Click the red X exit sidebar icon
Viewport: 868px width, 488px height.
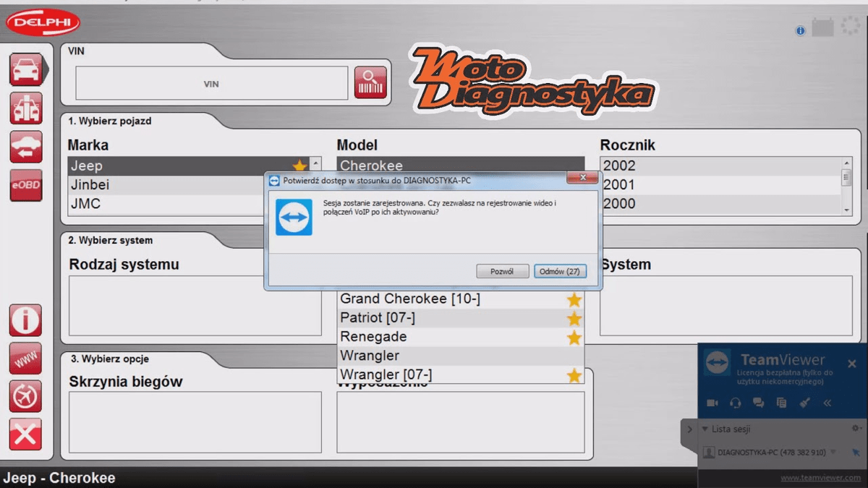(26, 435)
